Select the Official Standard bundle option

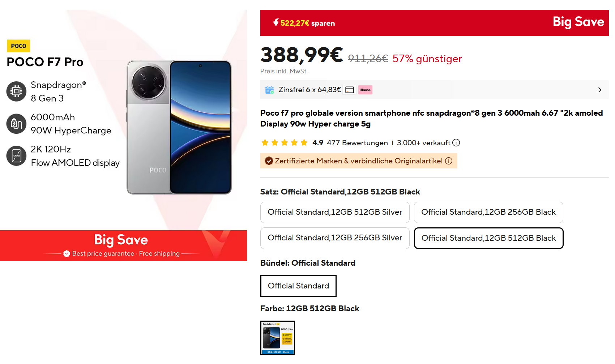click(298, 286)
